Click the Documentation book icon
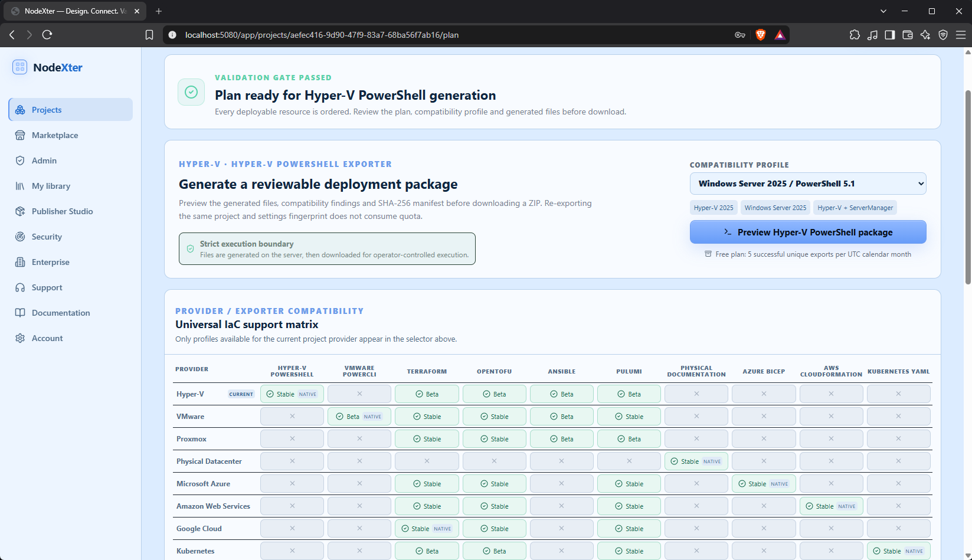This screenshot has width=972, height=560. [x=20, y=313]
